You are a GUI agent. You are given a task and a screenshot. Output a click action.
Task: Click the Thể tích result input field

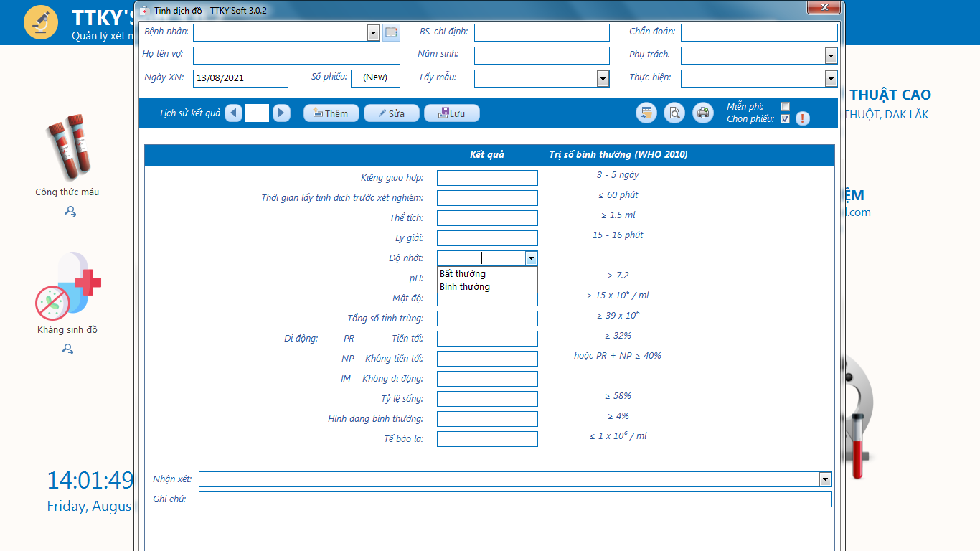pos(487,218)
